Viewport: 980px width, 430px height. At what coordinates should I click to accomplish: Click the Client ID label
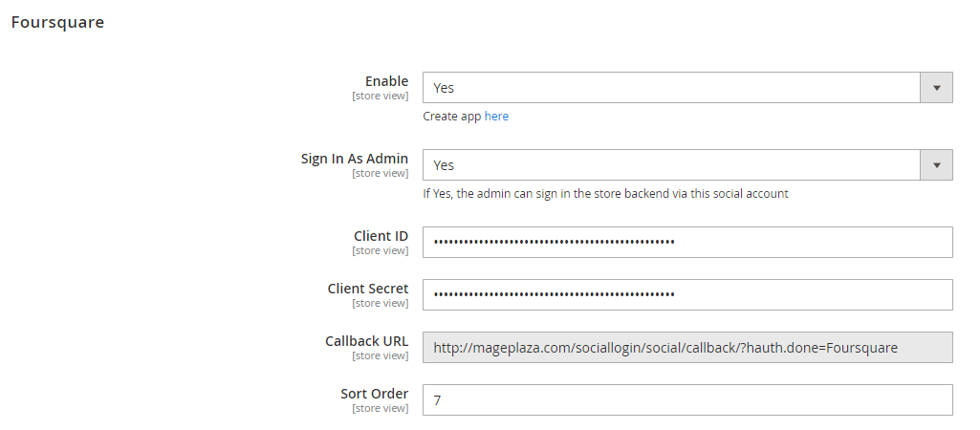[x=381, y=236]
